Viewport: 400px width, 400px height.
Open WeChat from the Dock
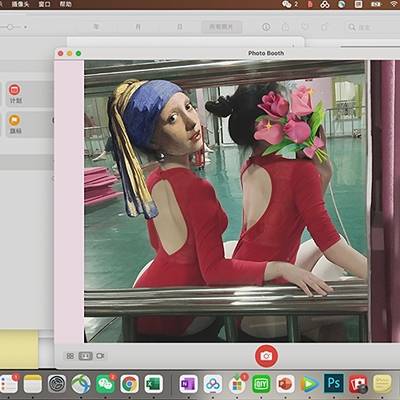(105, 384)
